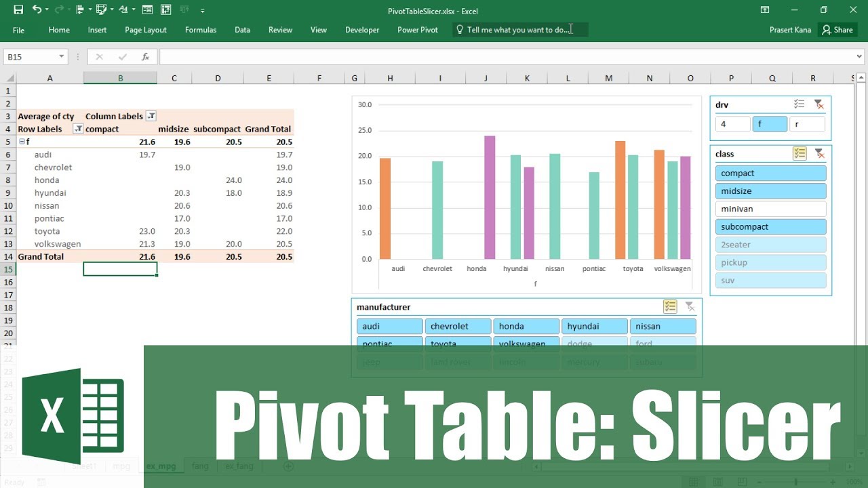Toggle 'hyundai' in the manufacturer slicer
This screenshot has height=488, width=868.
point(595,327)
